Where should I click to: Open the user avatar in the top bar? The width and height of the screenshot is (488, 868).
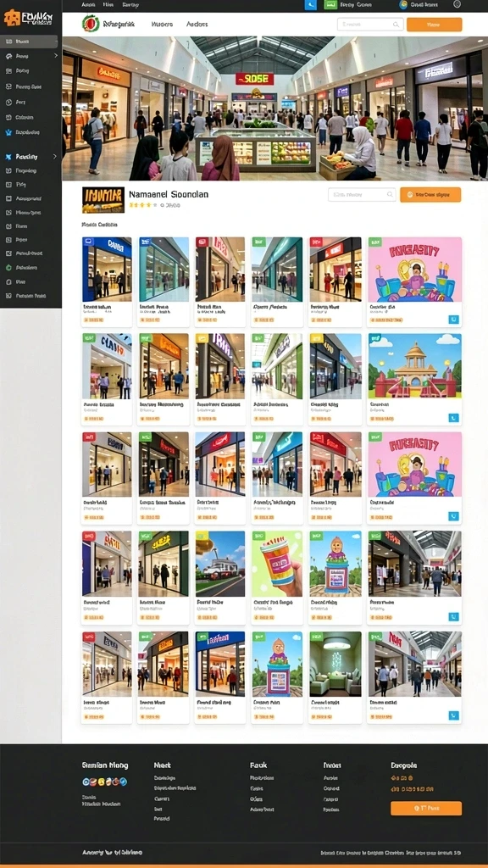403,4
